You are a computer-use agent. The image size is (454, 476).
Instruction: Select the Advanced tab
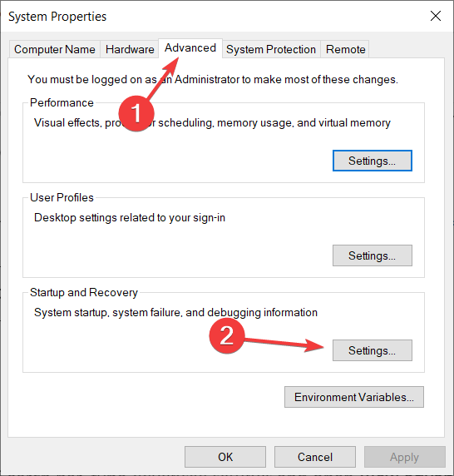click(190, 48)
